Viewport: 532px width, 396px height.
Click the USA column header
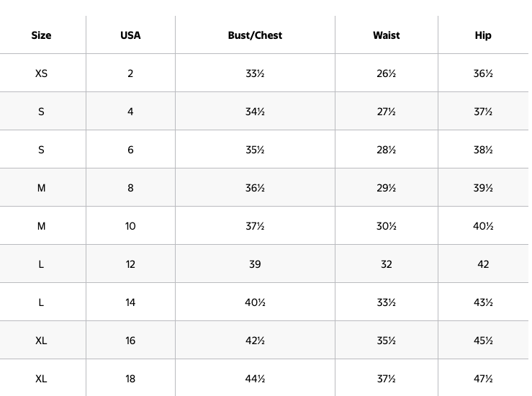[x=130, y=35]
